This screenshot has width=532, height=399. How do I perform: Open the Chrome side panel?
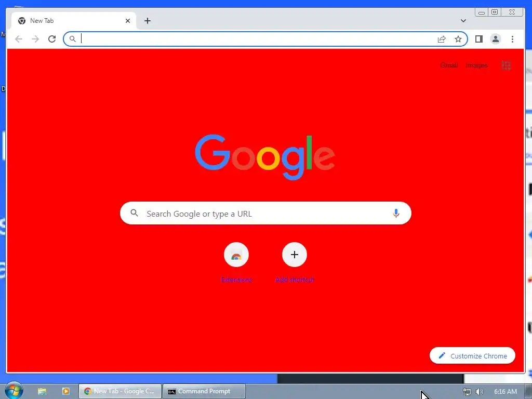pyautogui.click(x=478, y=39)
